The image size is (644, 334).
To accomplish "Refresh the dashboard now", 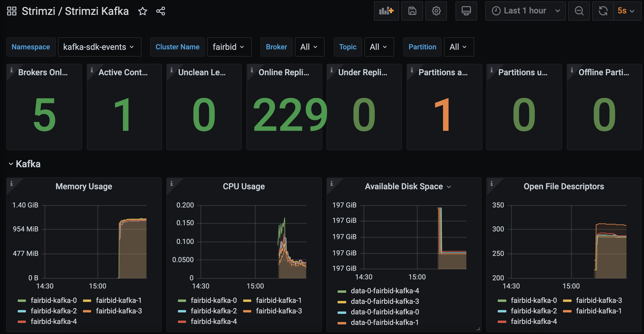I will [603, 11].
